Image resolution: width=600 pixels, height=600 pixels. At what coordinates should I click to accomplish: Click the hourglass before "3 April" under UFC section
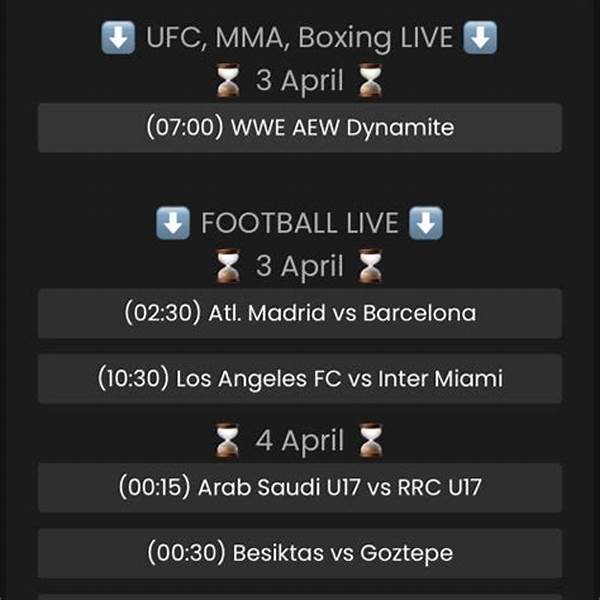pyautogui.click(x=228, y=82)
